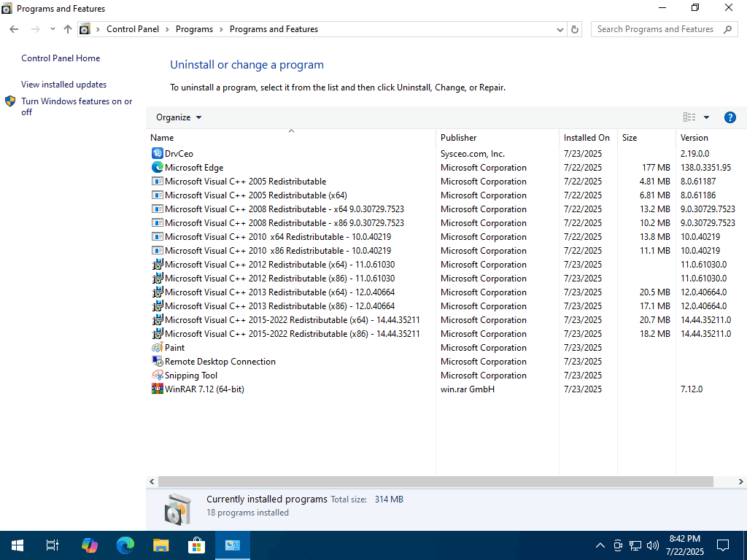Open the View installed updates link

[64, 85]
